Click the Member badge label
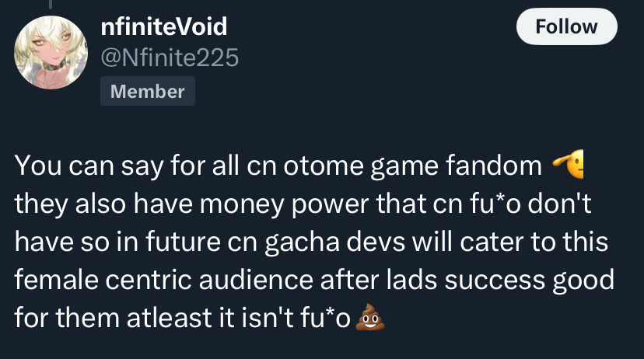Viewport: 644px width, 359px height. [x=148, y=92]
